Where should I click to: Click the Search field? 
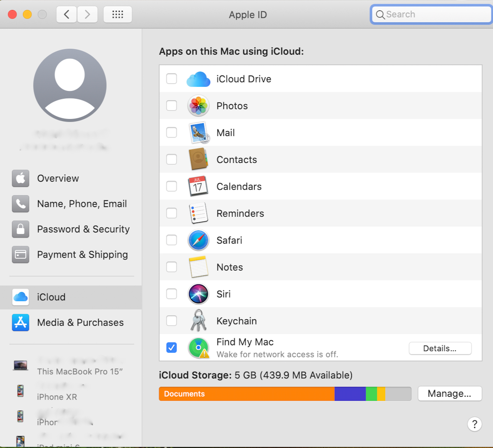pyautogui.click(x=431, y=15)
